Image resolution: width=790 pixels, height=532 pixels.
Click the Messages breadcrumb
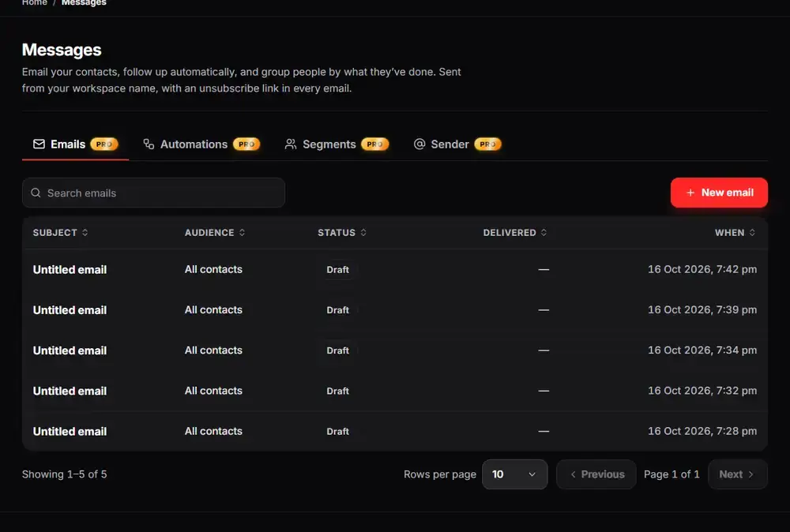click(84, 2)
